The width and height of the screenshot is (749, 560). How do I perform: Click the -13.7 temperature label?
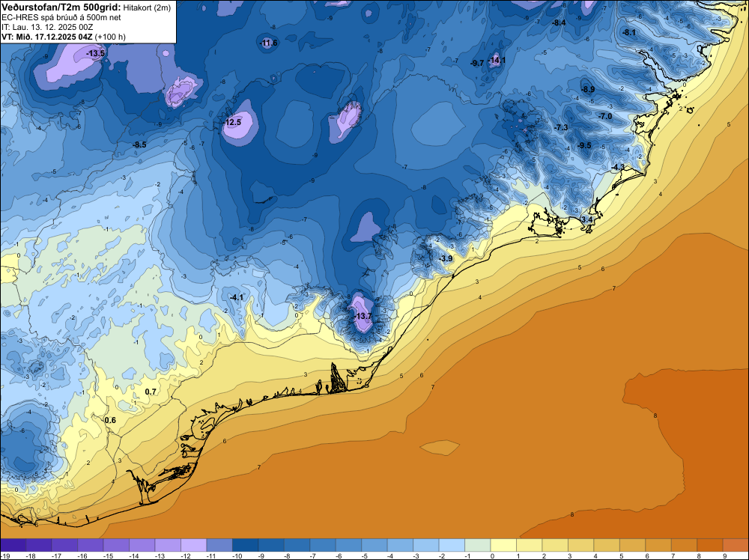[363, 316]
